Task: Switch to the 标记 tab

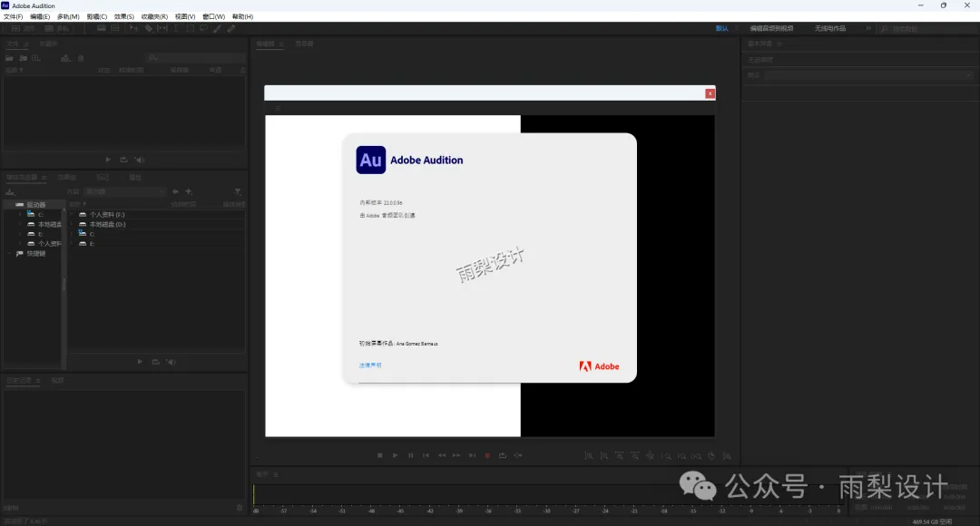Action: pos(103,178)
